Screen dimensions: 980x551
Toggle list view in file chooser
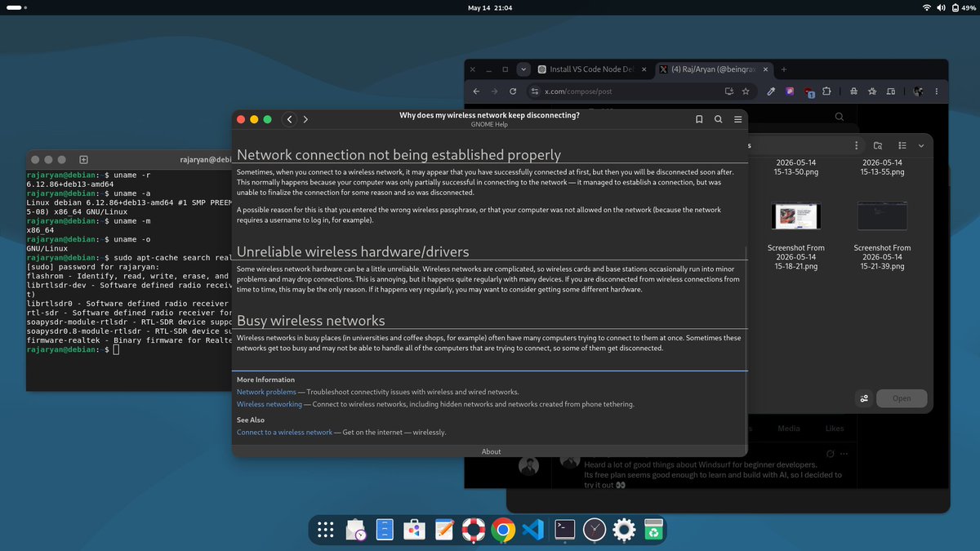tap(902, 145)
